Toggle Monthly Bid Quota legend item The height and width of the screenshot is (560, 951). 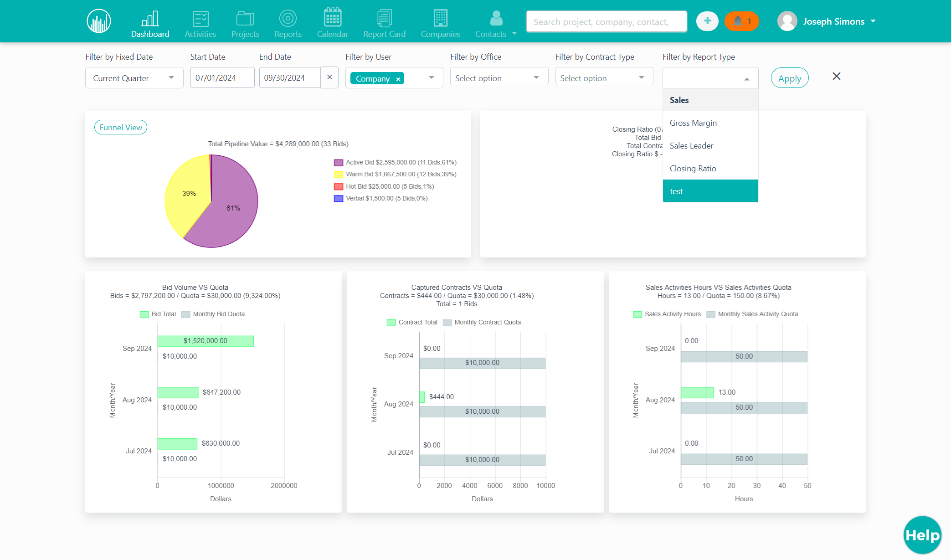tap(213, 314)
